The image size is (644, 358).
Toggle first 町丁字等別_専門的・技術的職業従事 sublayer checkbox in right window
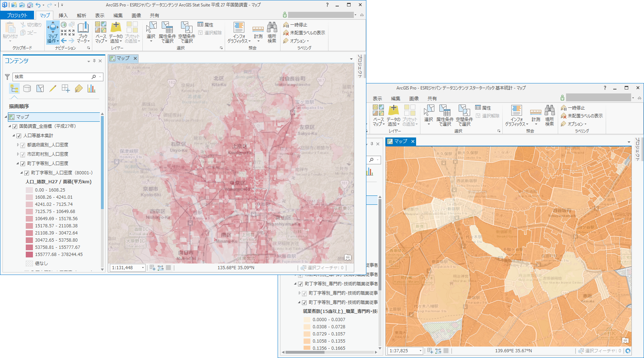[304, 293]
